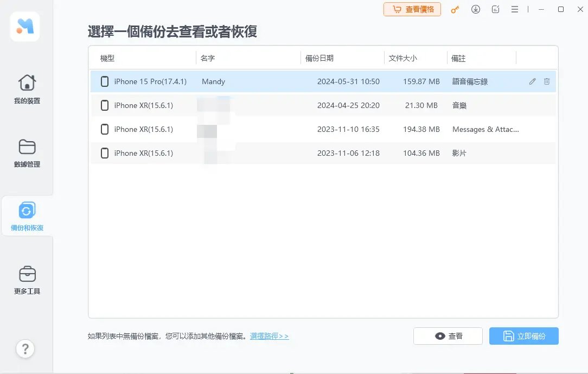Click the pencil edit icon on Mandy backup
The height and width of the screenshot is (374, 588).
coord(532,81)
